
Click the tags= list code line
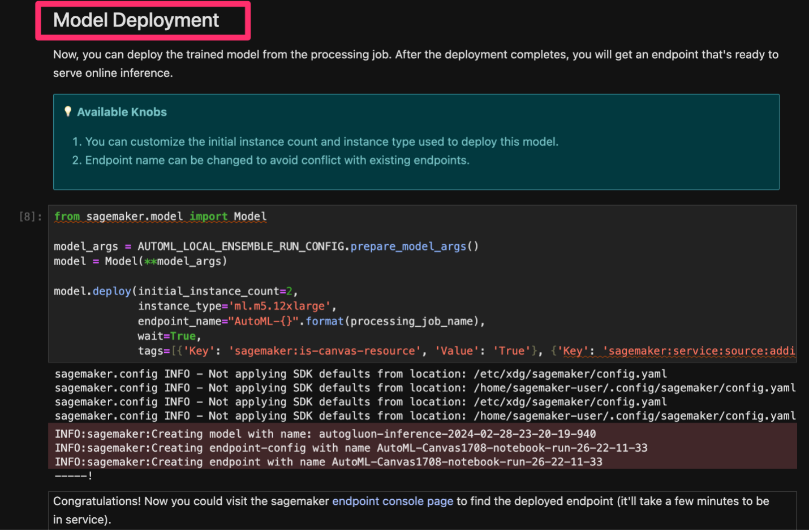point(467,351)
